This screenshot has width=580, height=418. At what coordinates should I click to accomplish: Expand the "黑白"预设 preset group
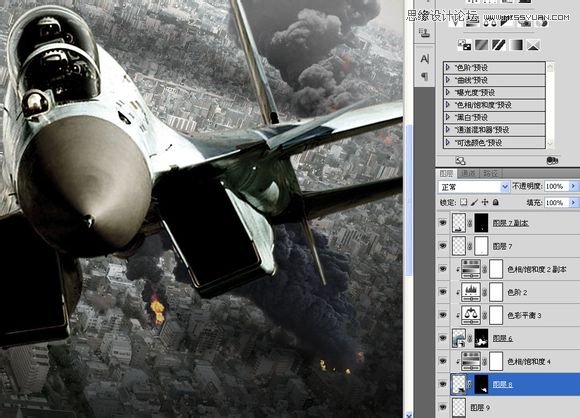point(494,117)
